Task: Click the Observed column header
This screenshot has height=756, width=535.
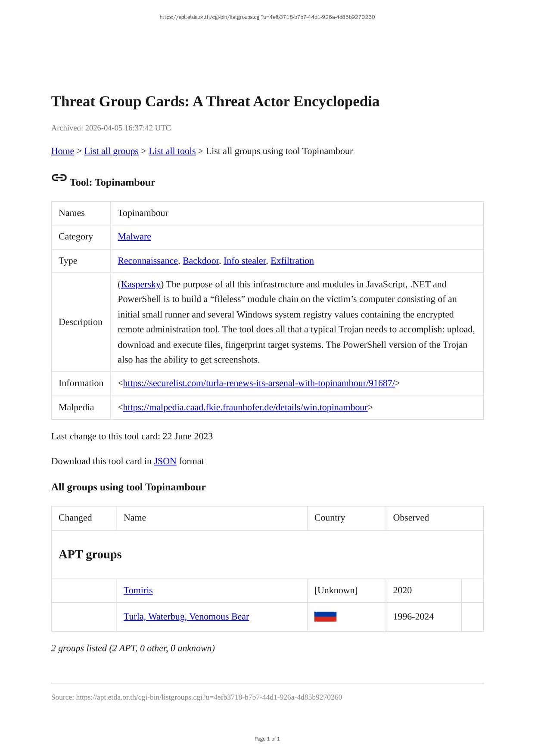Action: [411, 517]
